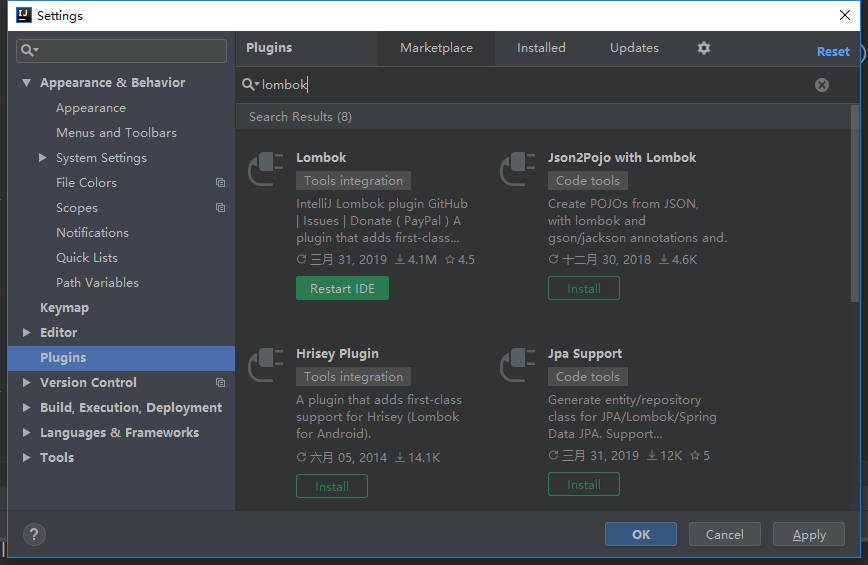Open the help question mark button
This screenshot has height=565, width=868.
tap(34, 535)
